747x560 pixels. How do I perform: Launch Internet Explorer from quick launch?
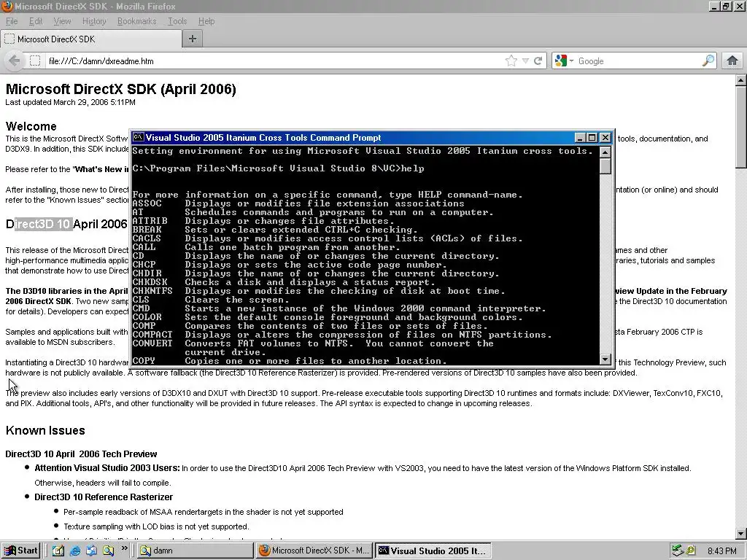(x=75, y=551)
